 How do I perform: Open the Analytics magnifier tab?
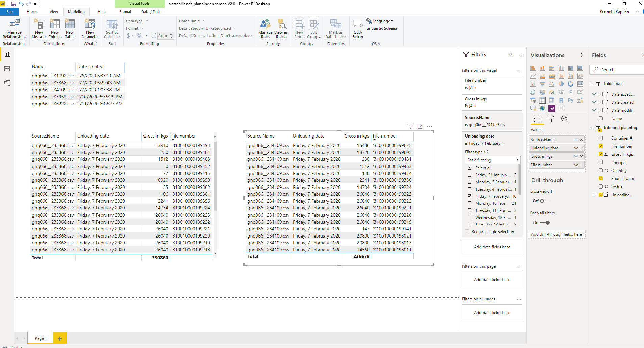pyautogui.click(x=565, y=119)
